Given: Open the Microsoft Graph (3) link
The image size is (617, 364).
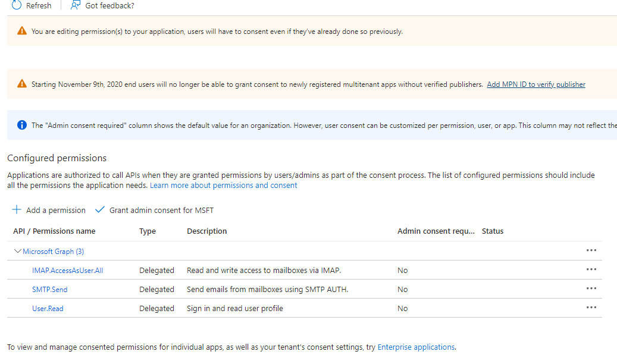Looking at the screenshot, I should point(53,252).
